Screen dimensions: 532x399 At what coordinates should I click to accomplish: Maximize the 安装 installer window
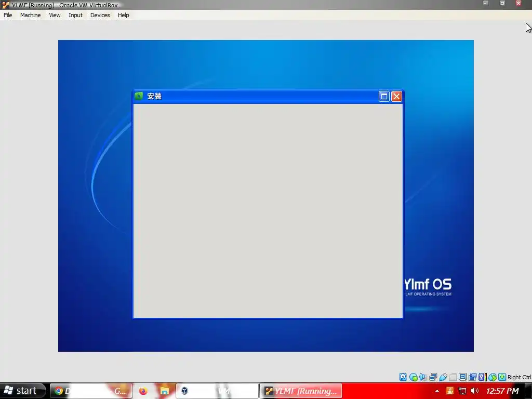(x=384, y=96)
